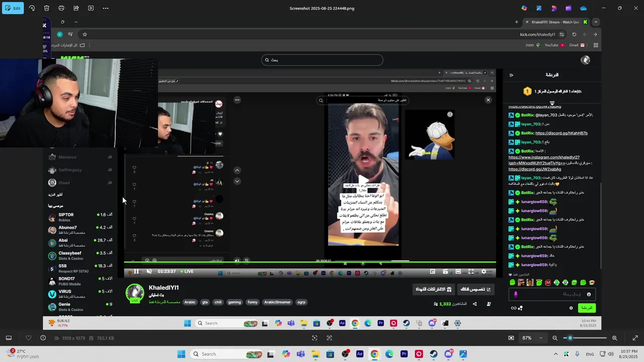Click the visual search scan icon
Image resolution: width=644 pixels, height=362 pixels.
(314, 338)
